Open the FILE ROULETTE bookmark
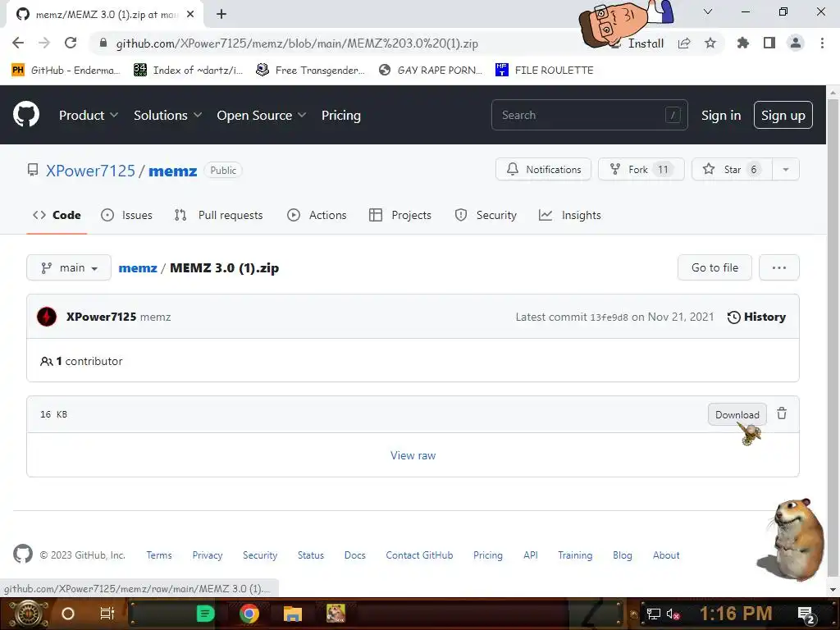840x630 pixels. coord(545,70)
